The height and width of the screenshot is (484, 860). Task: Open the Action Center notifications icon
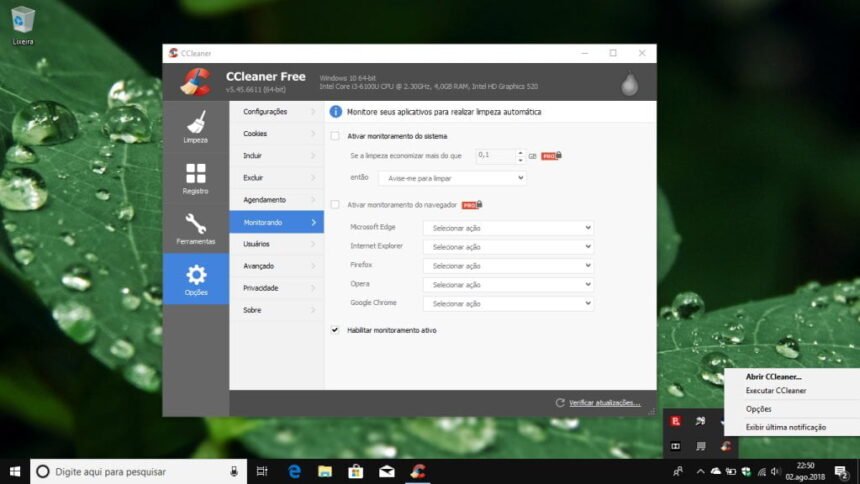click(841, 471)
